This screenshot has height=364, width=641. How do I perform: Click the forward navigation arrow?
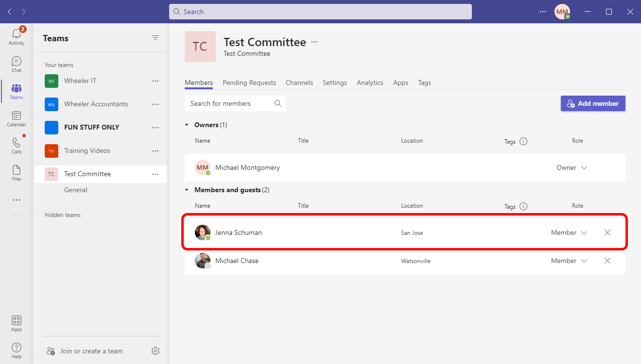point(24,12)
